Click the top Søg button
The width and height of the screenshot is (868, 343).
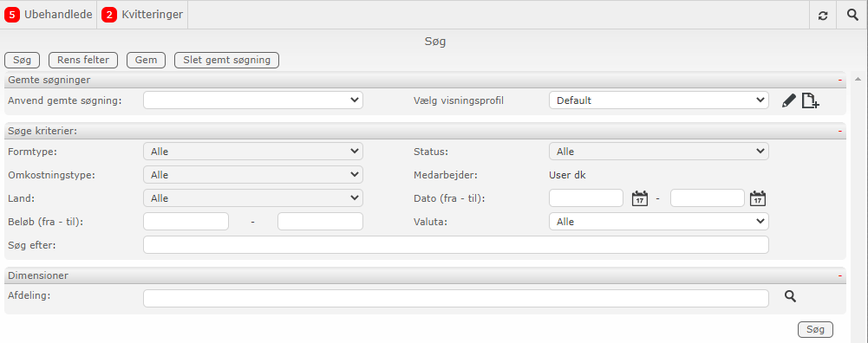22,60
